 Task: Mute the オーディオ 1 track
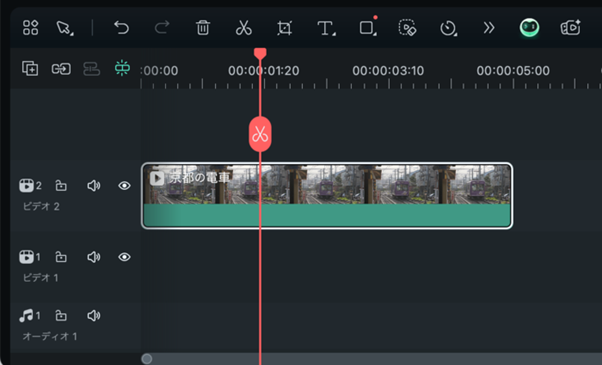pos(94,315)
